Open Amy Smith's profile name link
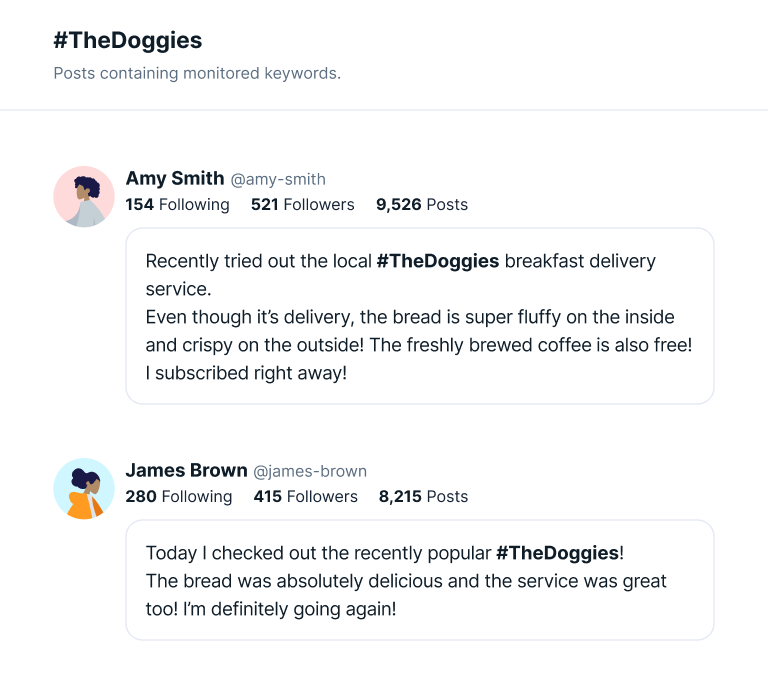This screenshot has height=693, width=768. [x=175, y=179]
